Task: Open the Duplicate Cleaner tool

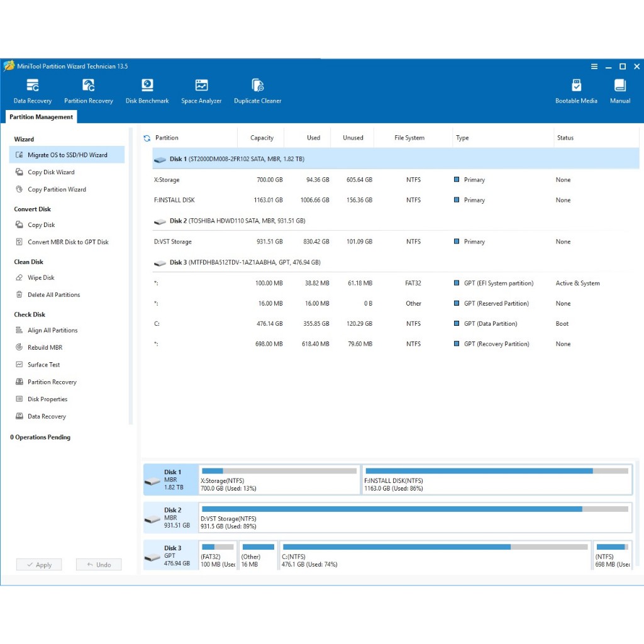Action: [x=257, y=91]
